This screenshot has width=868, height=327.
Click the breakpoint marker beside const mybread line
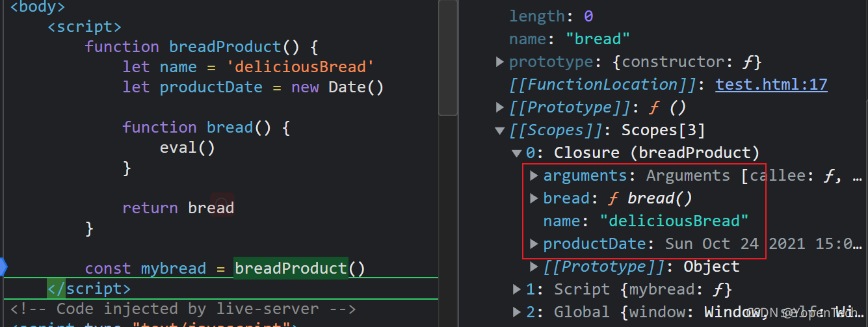pyautogui.click(x=3, y=267)
